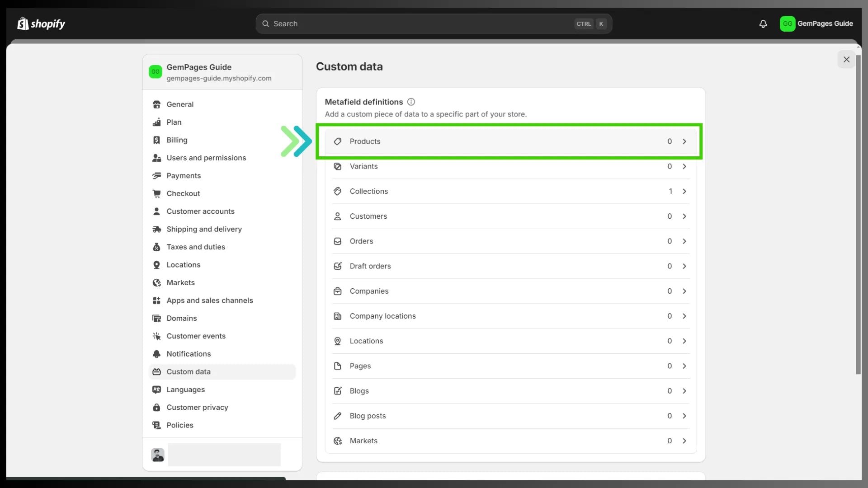The image size is (868, 488).
Task: Select Custom data in sidebar
Action: (x=222, y=372)
